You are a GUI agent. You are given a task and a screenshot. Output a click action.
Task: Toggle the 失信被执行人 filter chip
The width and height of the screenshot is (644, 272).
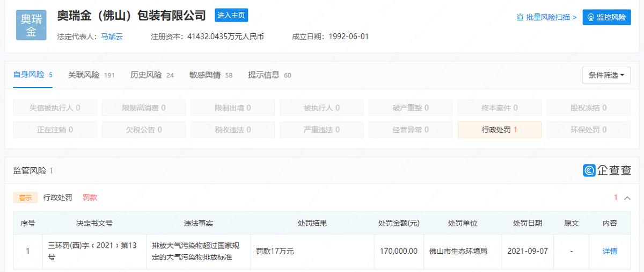coord(55,108)
